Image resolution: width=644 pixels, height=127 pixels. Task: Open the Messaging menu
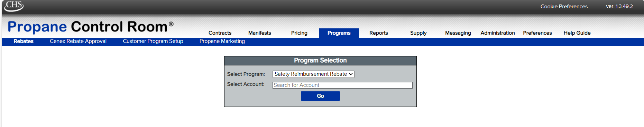[458, 33]
